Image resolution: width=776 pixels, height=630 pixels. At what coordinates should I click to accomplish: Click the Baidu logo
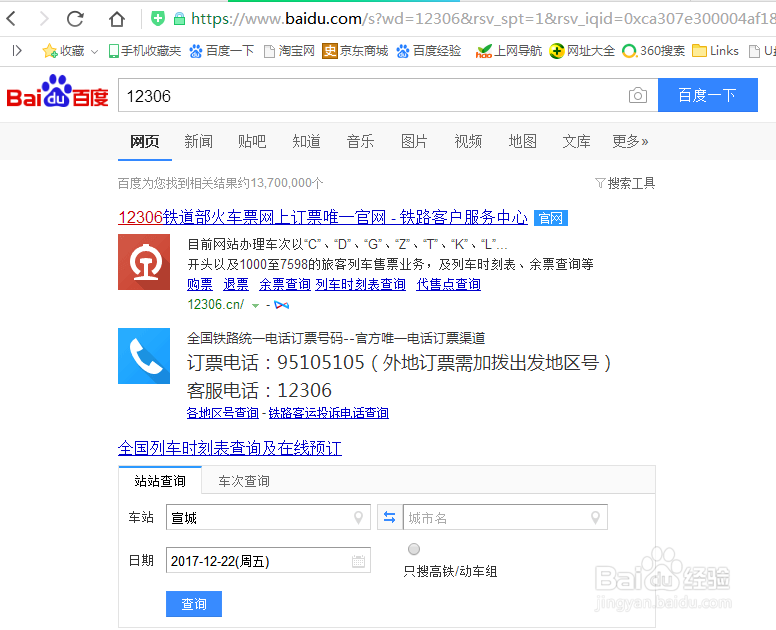tap(57, 92)
